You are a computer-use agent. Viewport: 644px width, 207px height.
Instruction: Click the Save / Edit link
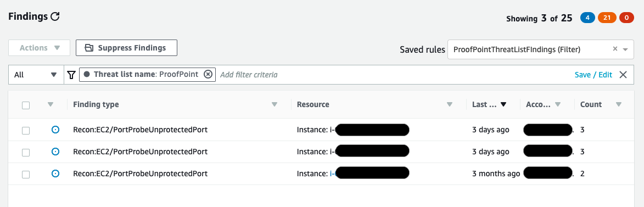tap(593, 75)
